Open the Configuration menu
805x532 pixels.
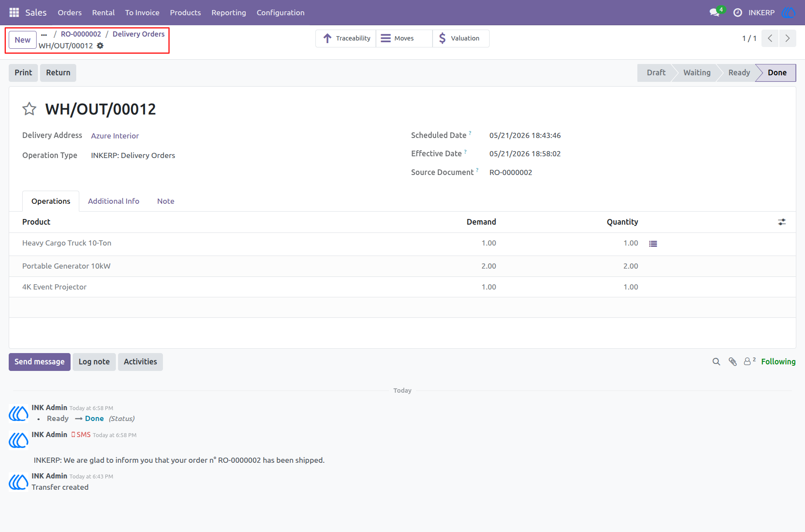click(281, 13)
